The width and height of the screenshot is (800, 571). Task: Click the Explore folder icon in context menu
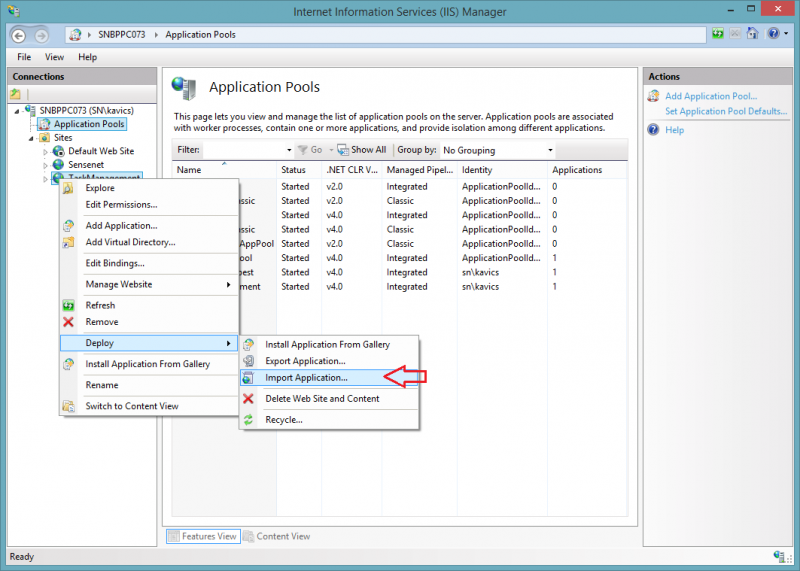point(68,188)
